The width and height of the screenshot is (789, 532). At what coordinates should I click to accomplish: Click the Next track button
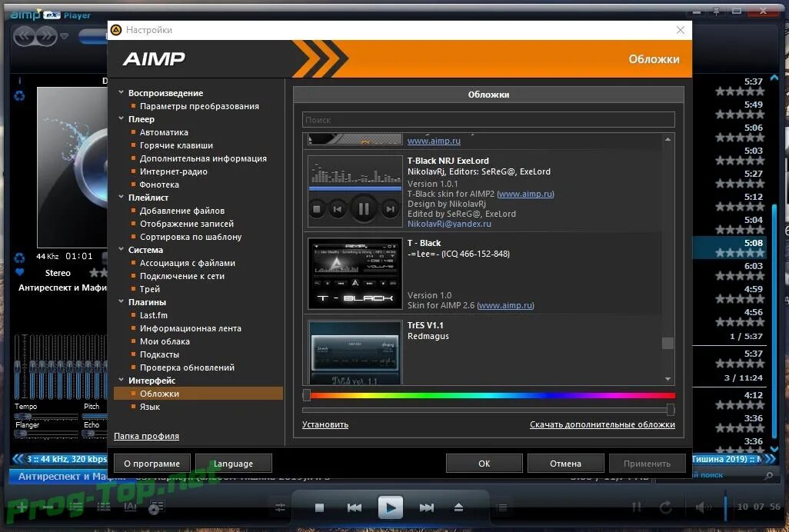[427, 508]
